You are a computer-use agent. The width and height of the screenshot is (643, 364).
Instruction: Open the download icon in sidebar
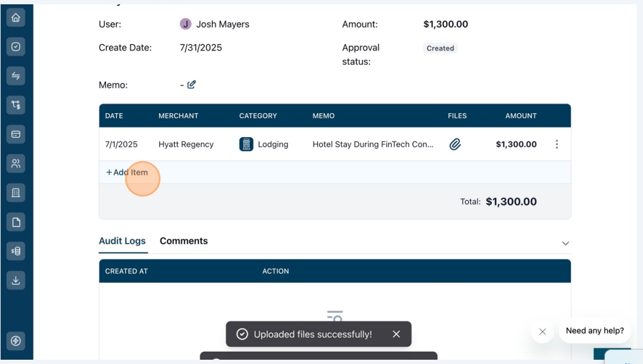(15, 280)
